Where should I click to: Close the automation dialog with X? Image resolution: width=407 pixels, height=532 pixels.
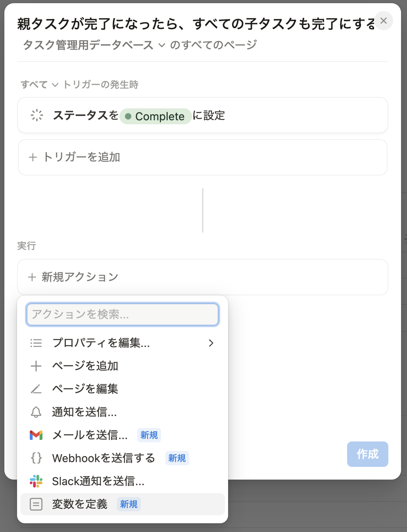click(384, 21)
